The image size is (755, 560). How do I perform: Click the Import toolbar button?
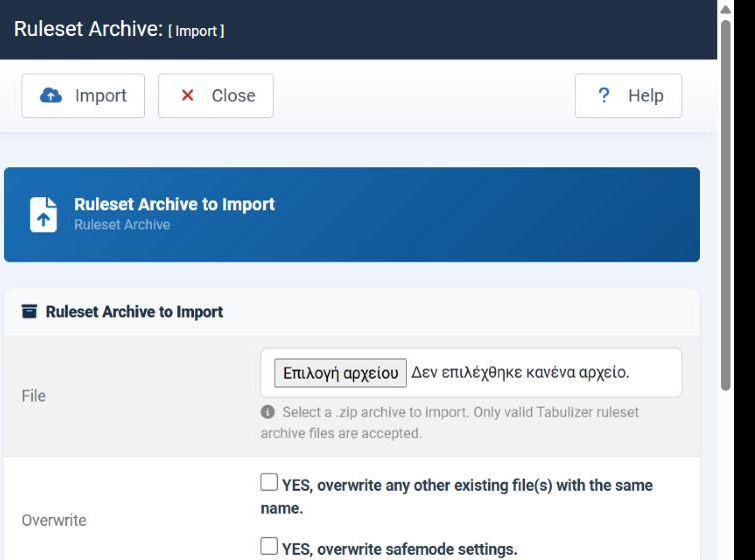coord(83,95)
